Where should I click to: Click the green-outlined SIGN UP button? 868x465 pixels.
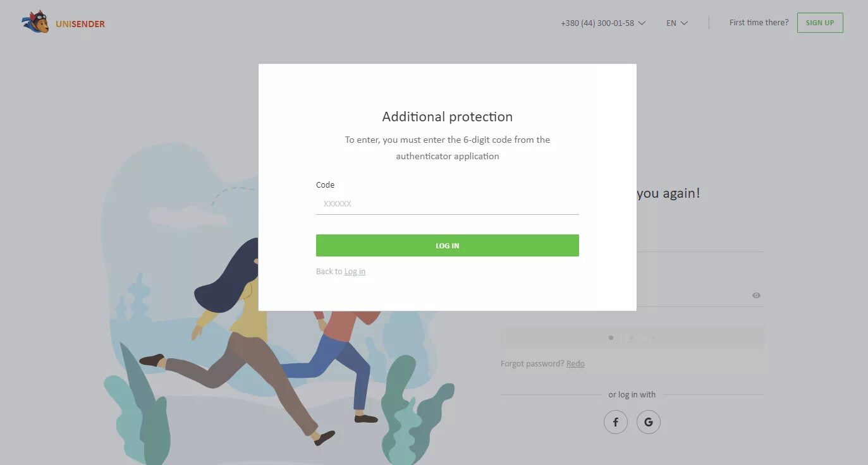[820, 23]
